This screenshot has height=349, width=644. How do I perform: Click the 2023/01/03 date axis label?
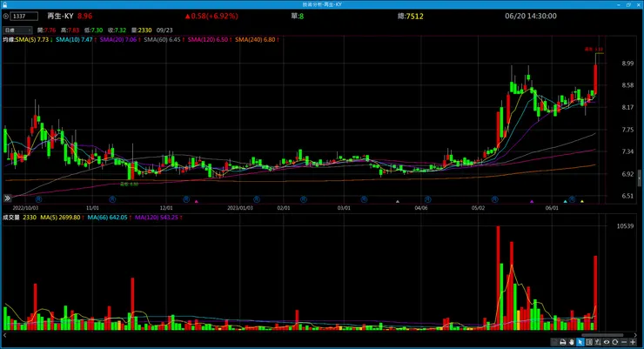[x=240, y=208]
